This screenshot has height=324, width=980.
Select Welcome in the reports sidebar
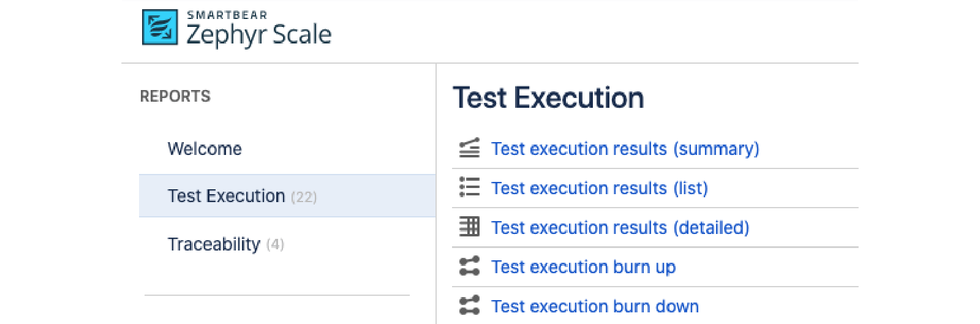pos(205,149)
